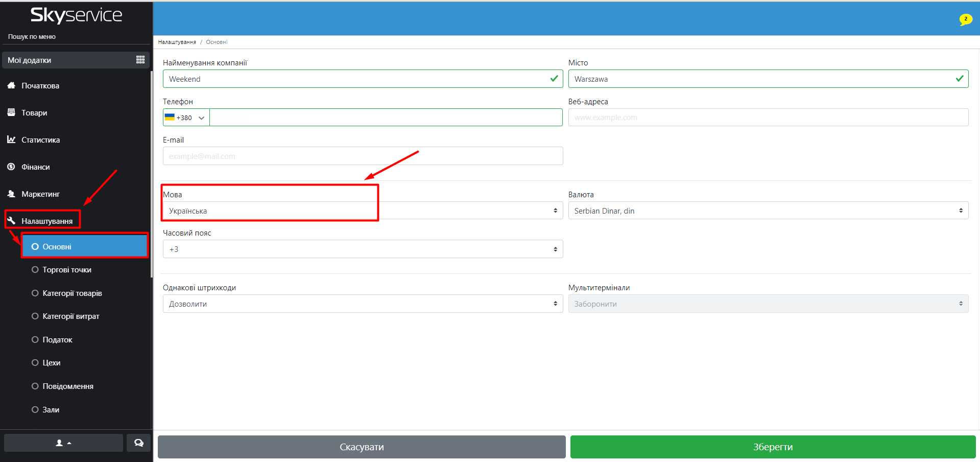Open the Валюта currency dropdown
The image size is (980, 462).
768,211
